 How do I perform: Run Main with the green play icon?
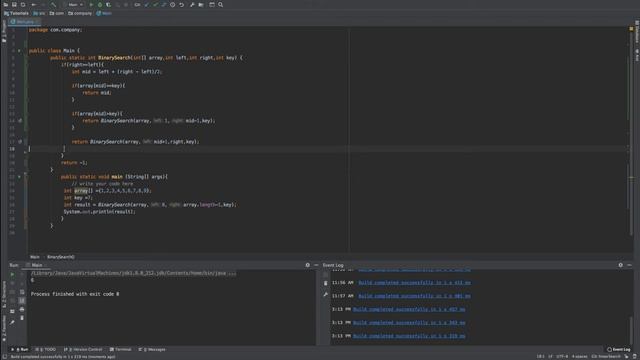pyautogui.click(x=91, y=4)
